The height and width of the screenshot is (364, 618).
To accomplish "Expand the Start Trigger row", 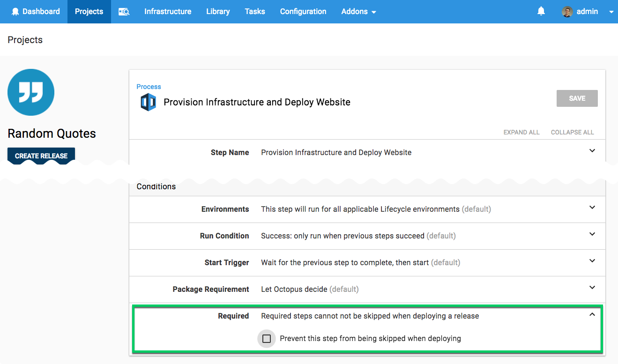I will tap(592, 262).
